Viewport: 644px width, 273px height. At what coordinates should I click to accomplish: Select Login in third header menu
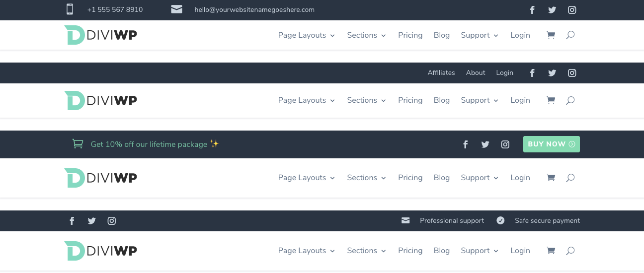(520, 178)
